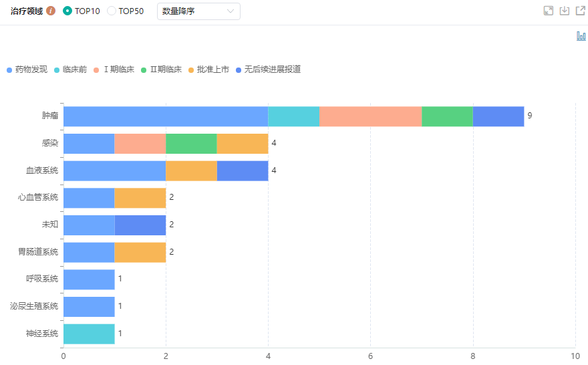Click the 呼吸系统 bar
The image size is (588, 365).
coord(89,279)
